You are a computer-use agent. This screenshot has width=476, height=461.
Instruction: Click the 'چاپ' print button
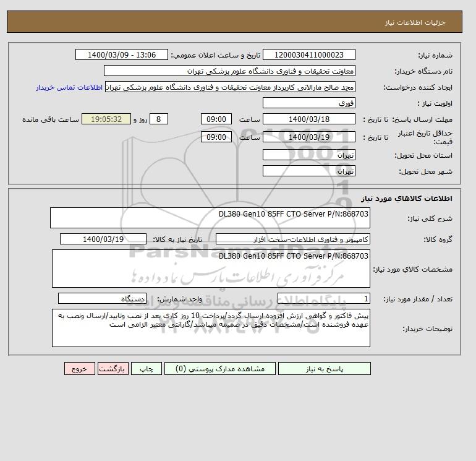tap(147, 369)
